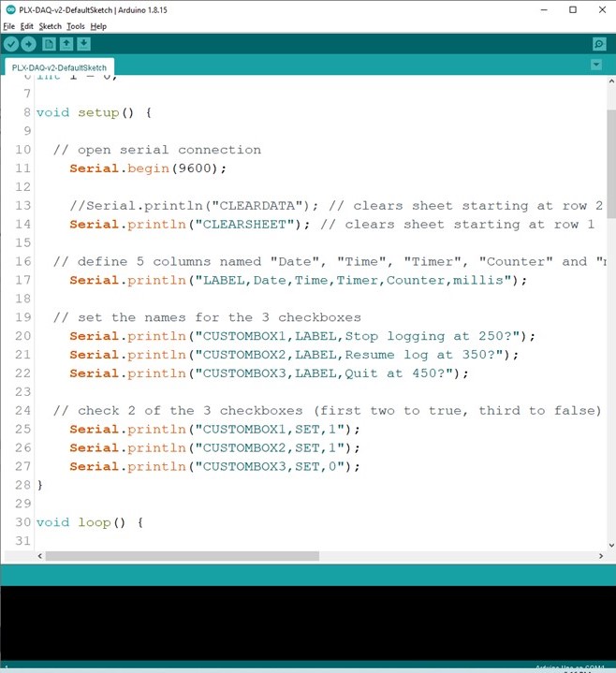Open the File menu
Viewport: 616px width, 673px height.
click(x=9, y=26)
